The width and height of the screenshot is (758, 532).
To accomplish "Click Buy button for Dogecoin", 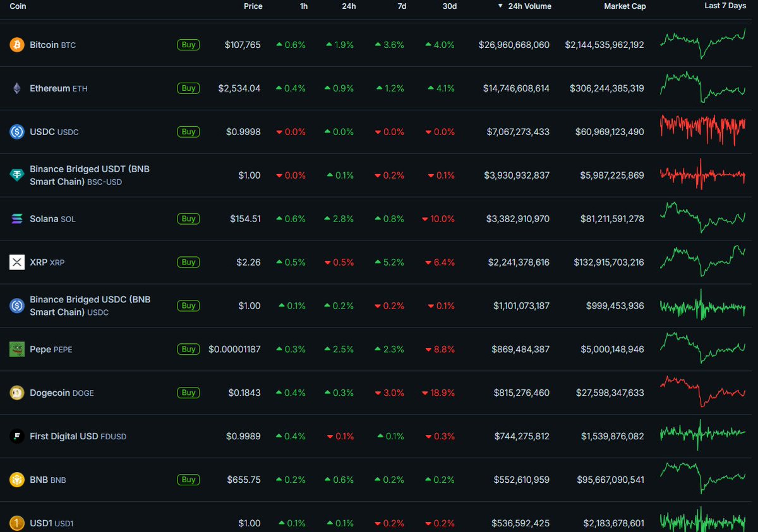I will click(188, 393).
